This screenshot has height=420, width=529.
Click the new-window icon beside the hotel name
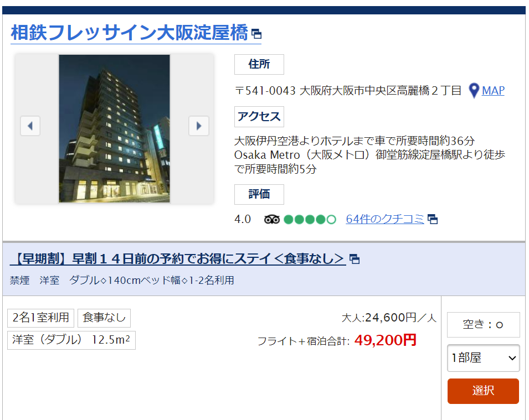coord(256,34)
